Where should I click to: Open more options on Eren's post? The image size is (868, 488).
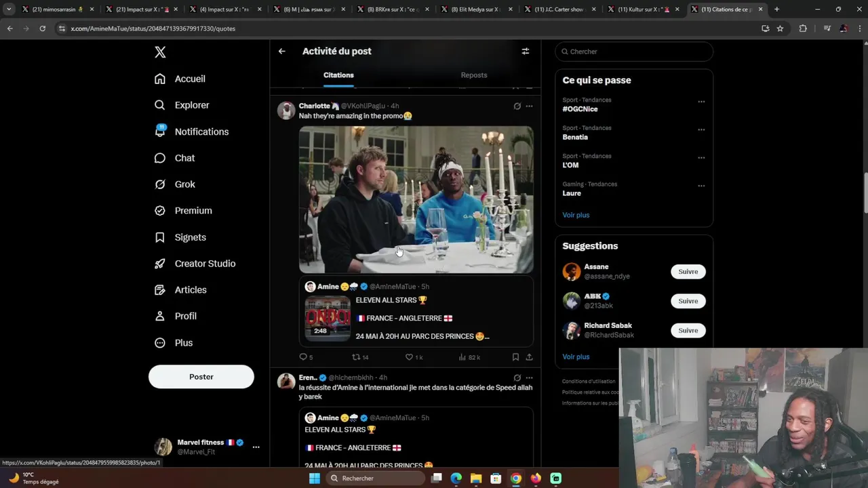(x=529, y=378)
